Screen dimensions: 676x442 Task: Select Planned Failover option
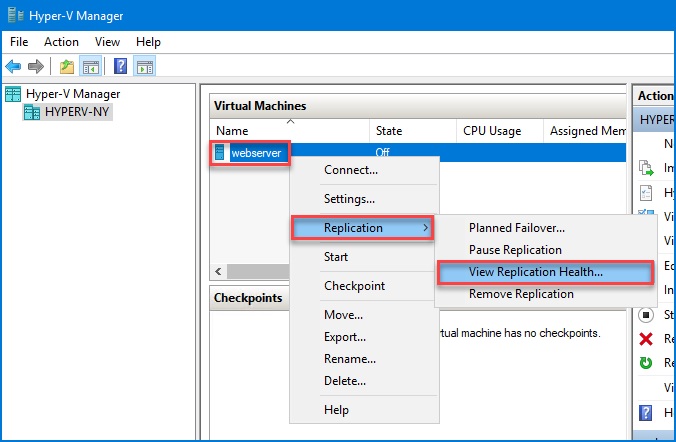coord(516,228)
